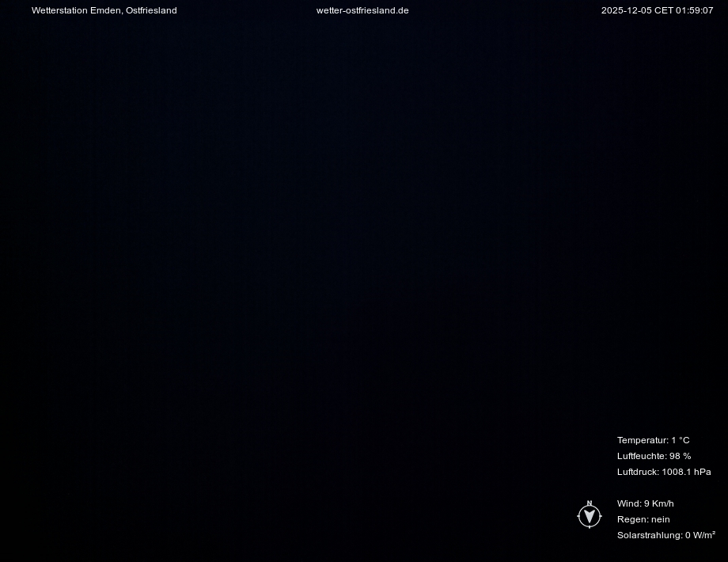Click the Wind label
The height and width of the screenshot is (562, 728).
click(629, 503)
